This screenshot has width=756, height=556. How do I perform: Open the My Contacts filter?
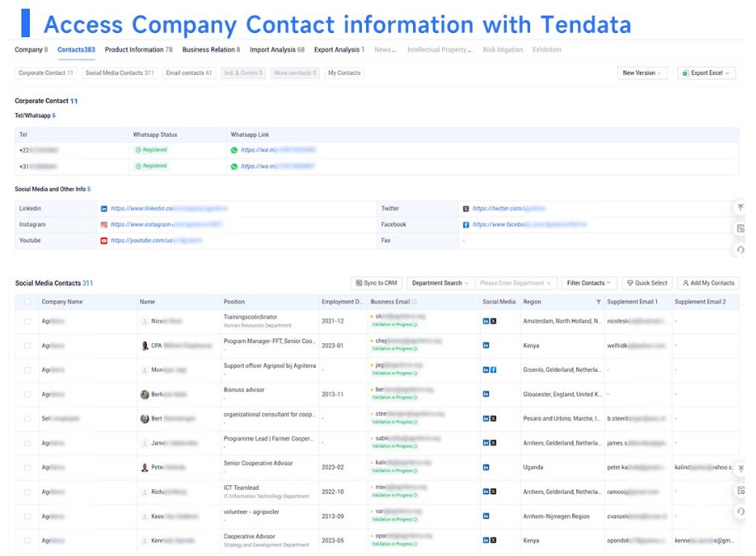click(x=345, y=73)
